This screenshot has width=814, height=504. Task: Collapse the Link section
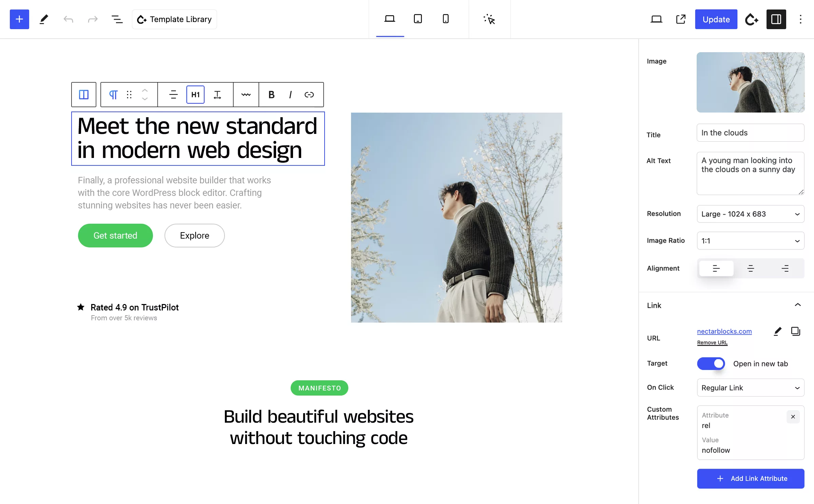click(x=798, y=305)
